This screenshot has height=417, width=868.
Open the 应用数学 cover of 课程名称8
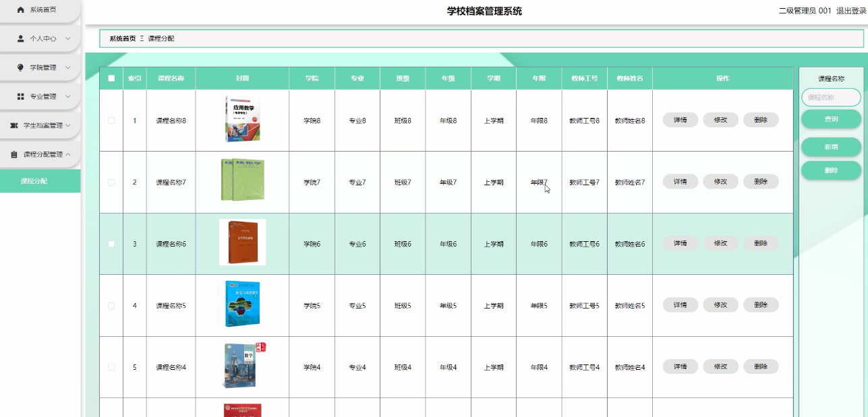(243, 119)
